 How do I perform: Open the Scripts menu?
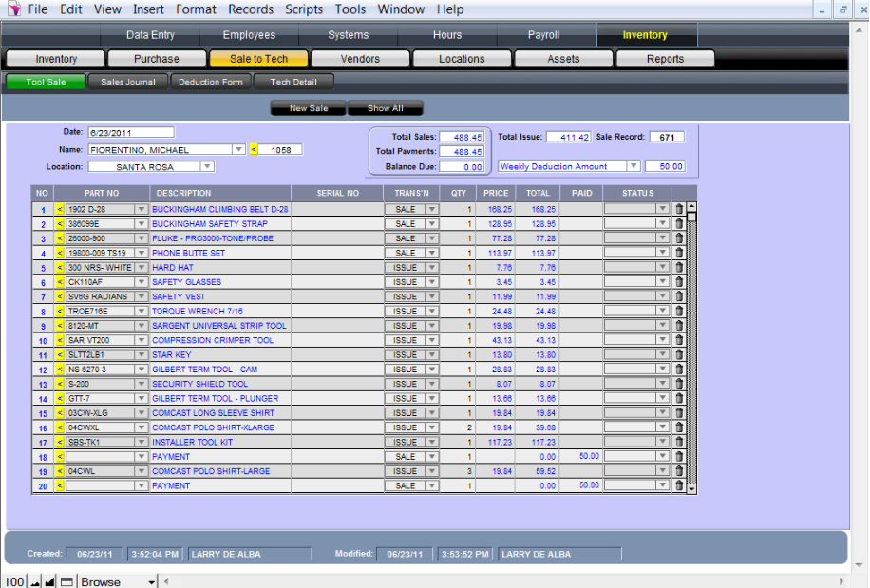tap(304, 9)
